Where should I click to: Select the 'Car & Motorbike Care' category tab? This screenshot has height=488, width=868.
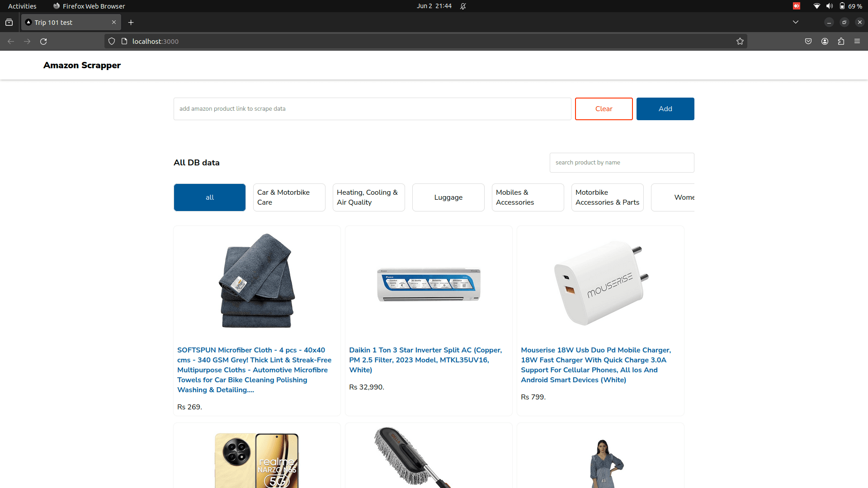289,197
